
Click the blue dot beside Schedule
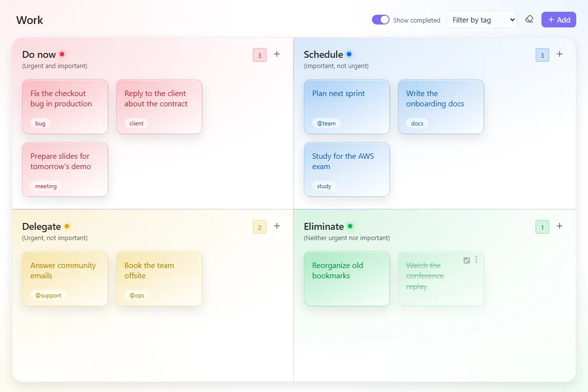pos(349,54)
